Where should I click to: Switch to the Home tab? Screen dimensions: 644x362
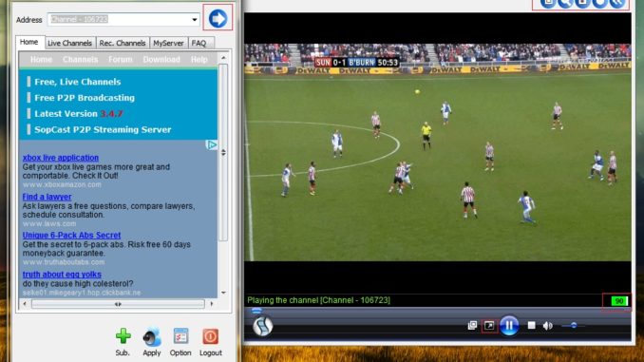(28, 42)
